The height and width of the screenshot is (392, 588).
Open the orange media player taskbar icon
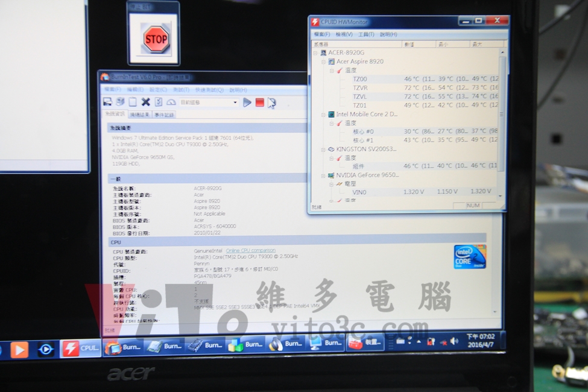point(19,350)
